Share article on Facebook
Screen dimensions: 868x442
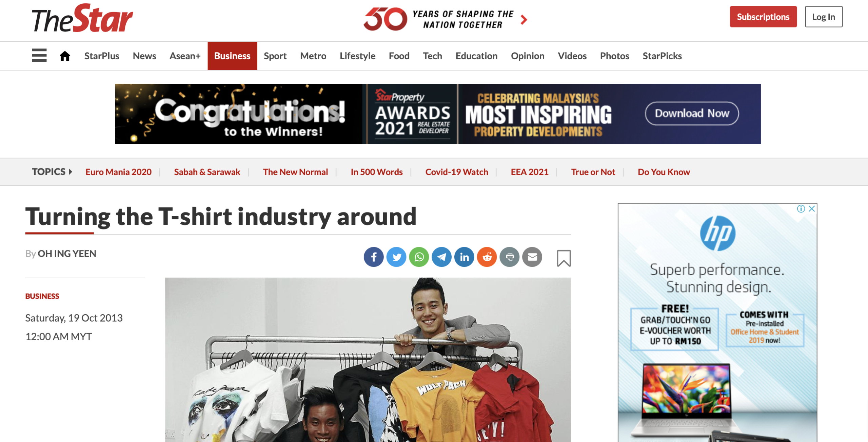click(373, 257)
